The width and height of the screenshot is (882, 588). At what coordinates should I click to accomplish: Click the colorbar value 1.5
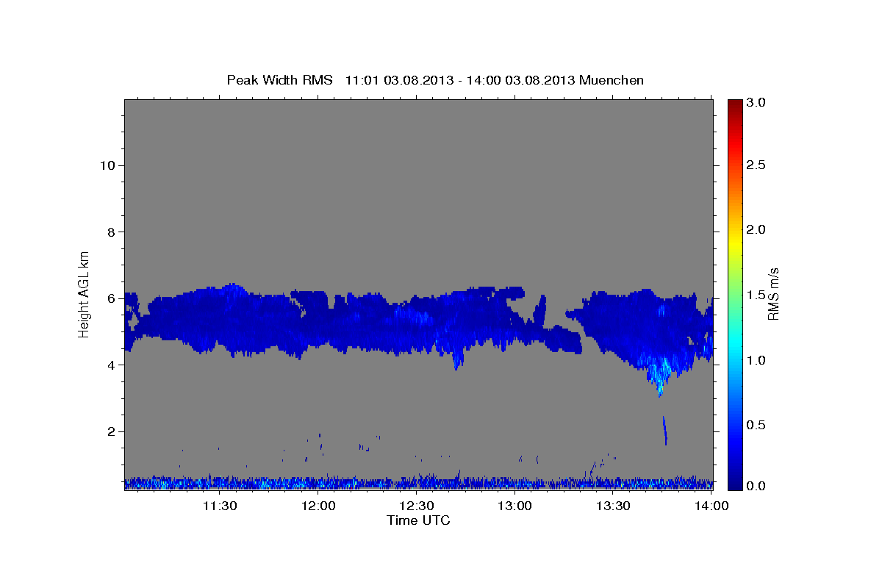pos(758,295)
